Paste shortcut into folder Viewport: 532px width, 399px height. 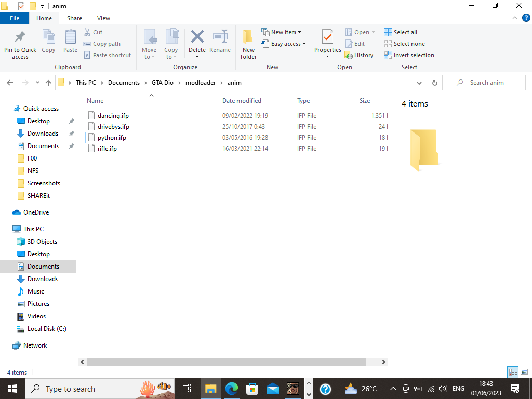coord(108,55)
